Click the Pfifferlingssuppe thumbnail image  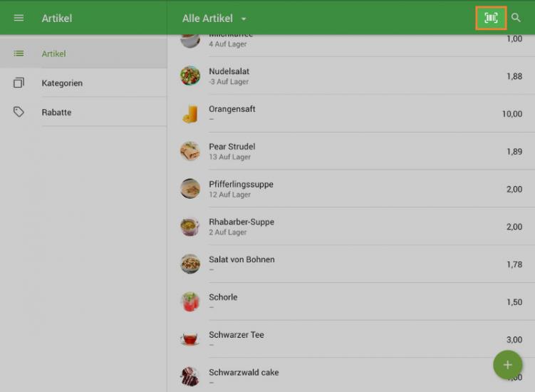(x=190, y=189)
